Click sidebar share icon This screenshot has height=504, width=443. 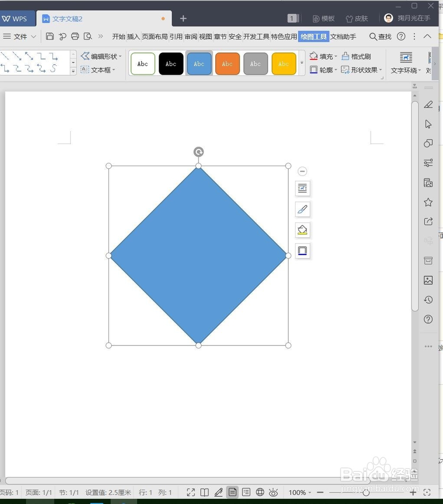coord(428,221)
